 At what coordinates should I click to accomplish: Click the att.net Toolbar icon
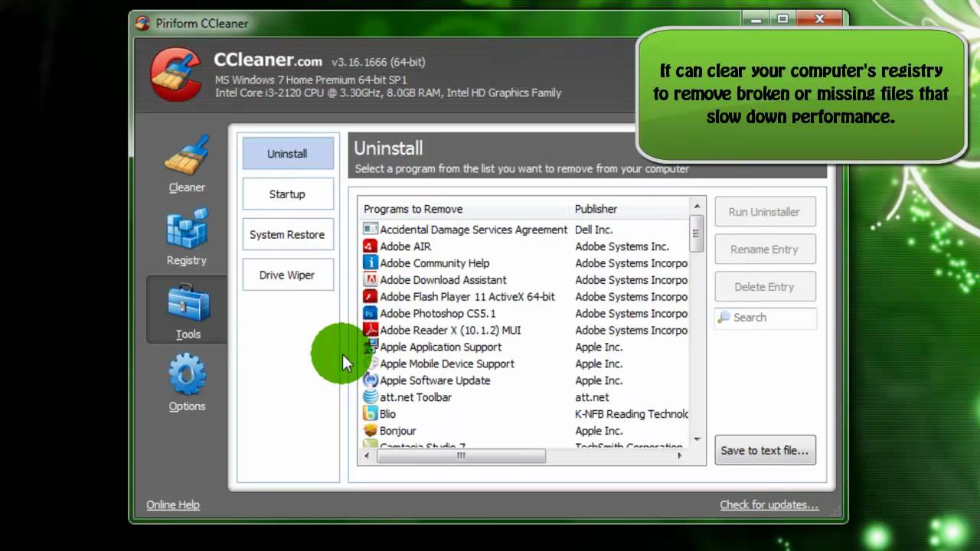point(371,397)
